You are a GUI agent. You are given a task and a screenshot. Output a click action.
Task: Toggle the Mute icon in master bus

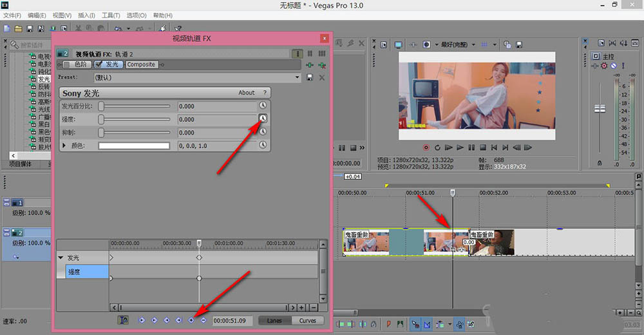pyautogui.click(x=614, y=66)
